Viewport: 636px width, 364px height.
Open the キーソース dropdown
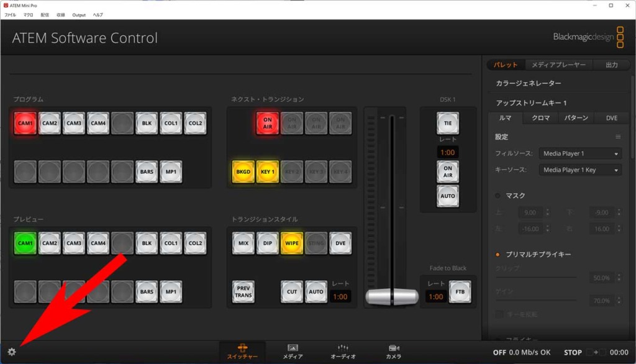[x=580, y=170]
